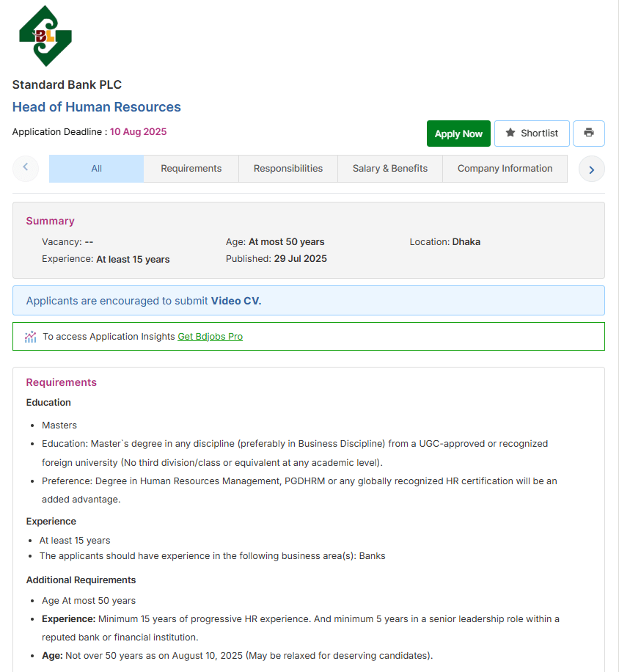View the Company Information tab
Screen dimensions: 619x672
point(505,169)
